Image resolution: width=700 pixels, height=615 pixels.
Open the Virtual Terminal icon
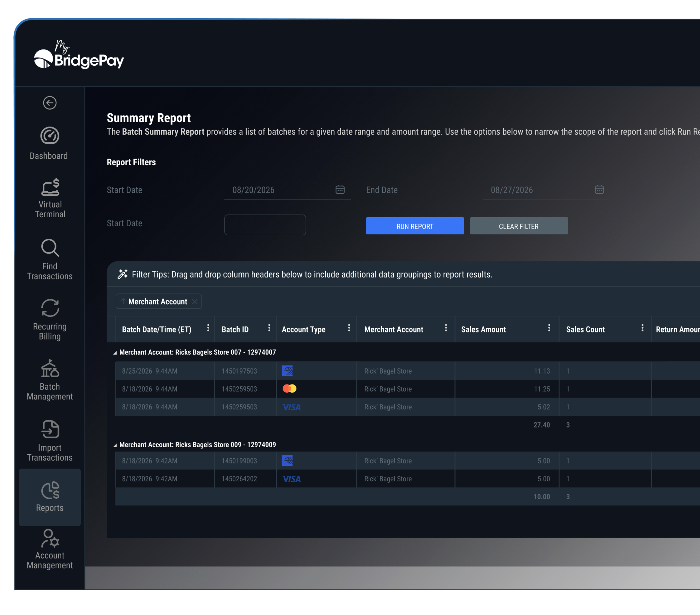click(x=50, y=187)
